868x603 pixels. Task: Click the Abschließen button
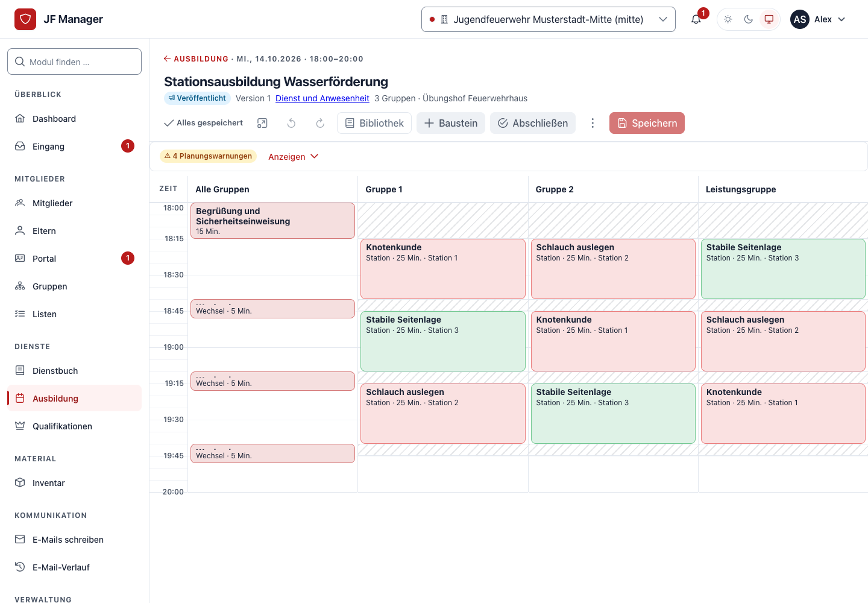click(533, 123)
